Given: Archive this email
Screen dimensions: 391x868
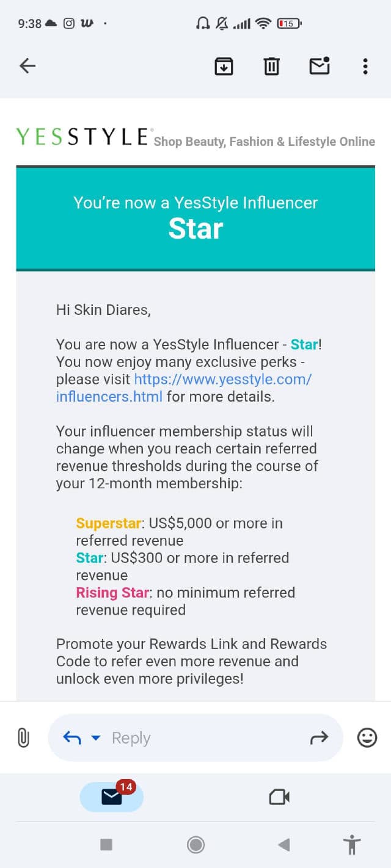Looking at the screenshot, I should tap(224, 66).
